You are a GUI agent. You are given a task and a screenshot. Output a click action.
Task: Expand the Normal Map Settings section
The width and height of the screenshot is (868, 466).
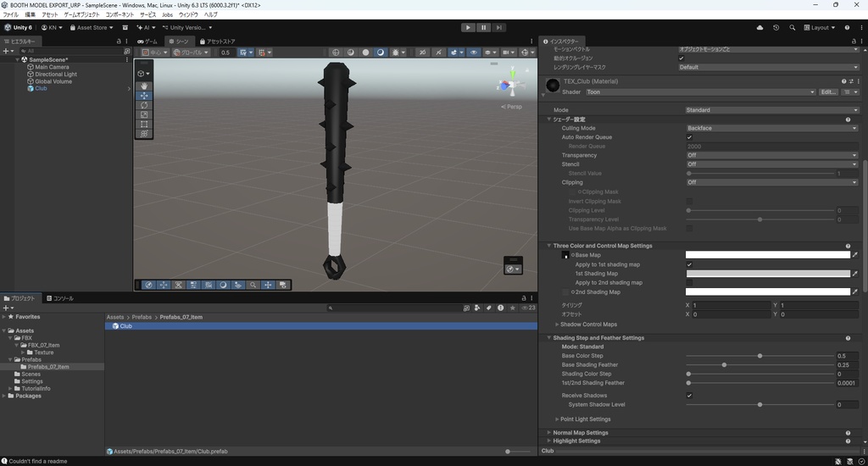coord(581,432)
